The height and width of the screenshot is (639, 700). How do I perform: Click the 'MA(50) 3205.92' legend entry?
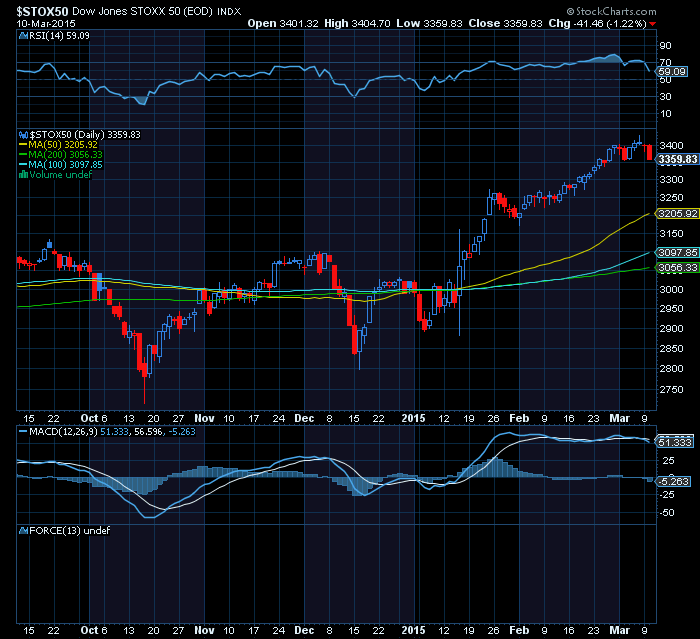pos(63,145)
